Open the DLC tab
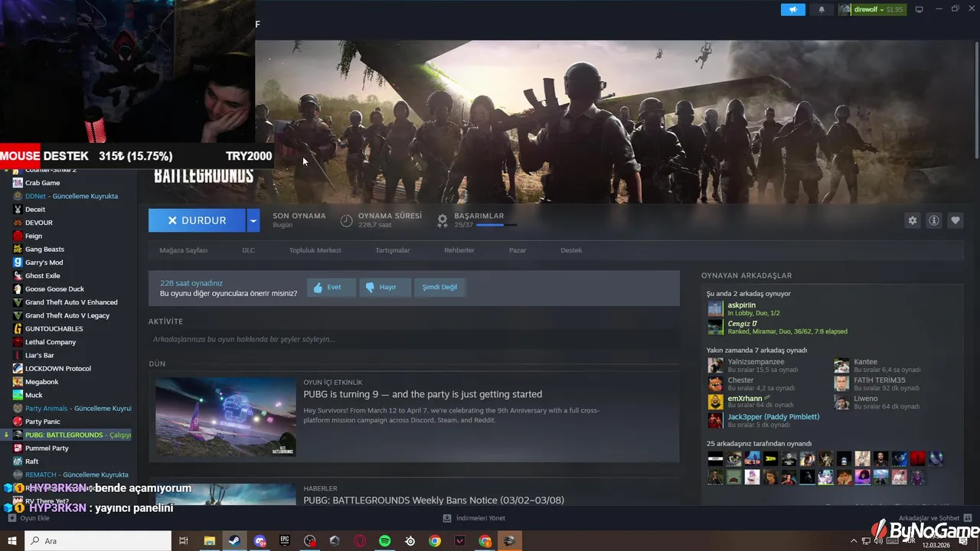The height and width of the screenshot is (551, 980). (x=248, y=250)
